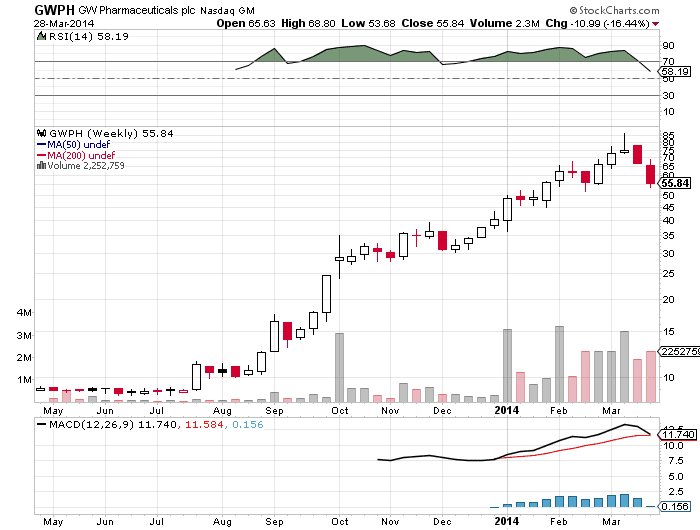Click the RSI(14) 58.19 legend label
Viewport: 700px width, 530px height.
[x=88, y=36]
